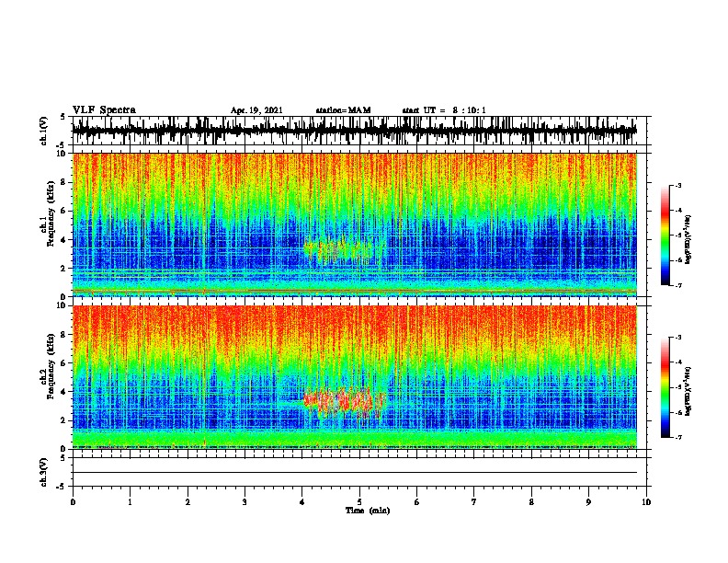Click time axis tick label "1"
This screenshot has height=563, width=728.
[x=130, y=502]
